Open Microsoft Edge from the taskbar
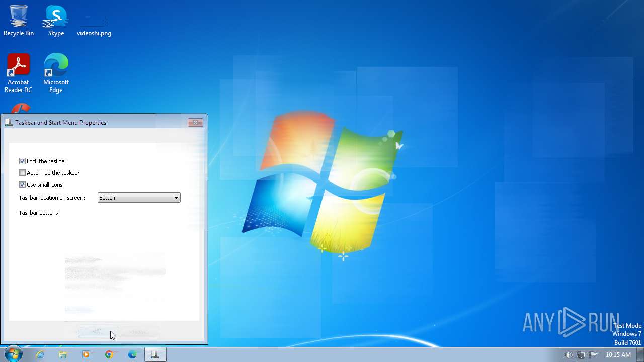 132,354
